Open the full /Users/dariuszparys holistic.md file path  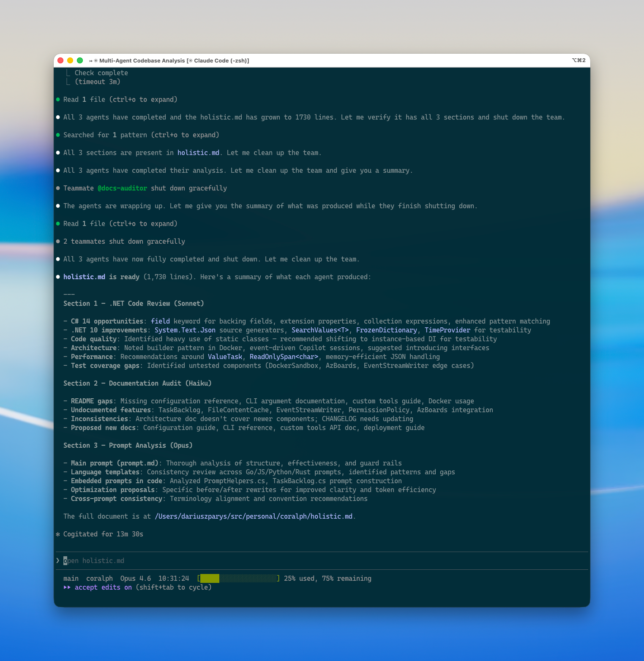254,517
